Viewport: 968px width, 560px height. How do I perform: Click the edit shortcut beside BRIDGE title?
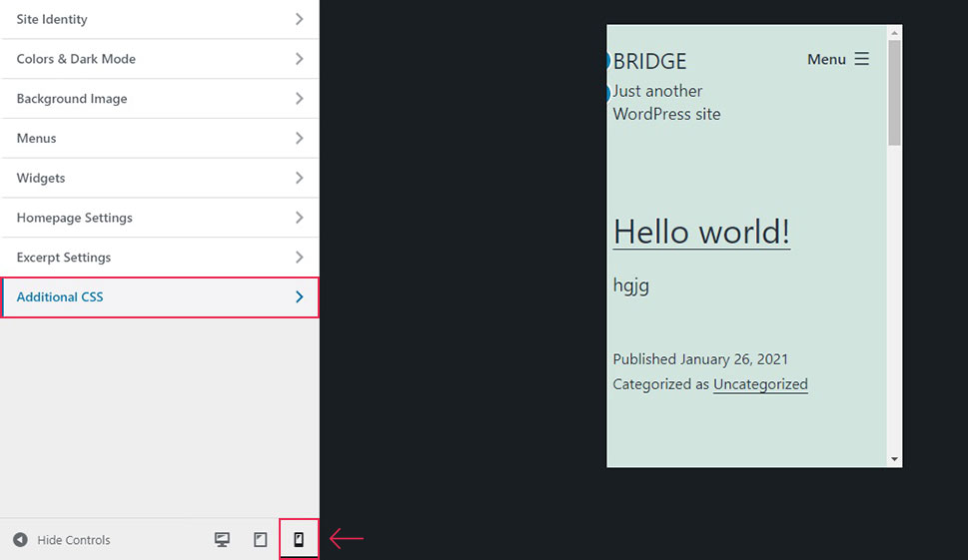608,61
